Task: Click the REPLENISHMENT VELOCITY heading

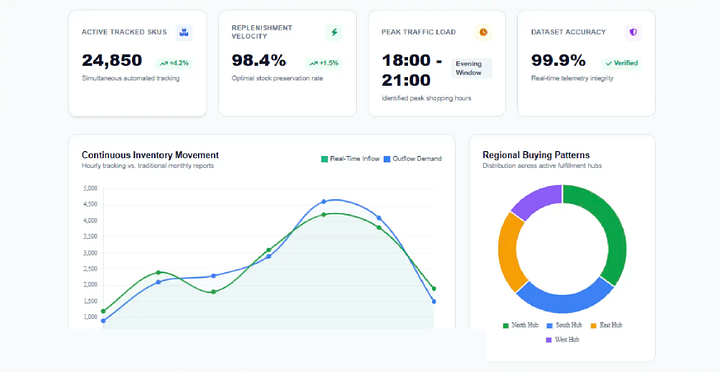Action: pyautogui.click(x=262, y=32)
